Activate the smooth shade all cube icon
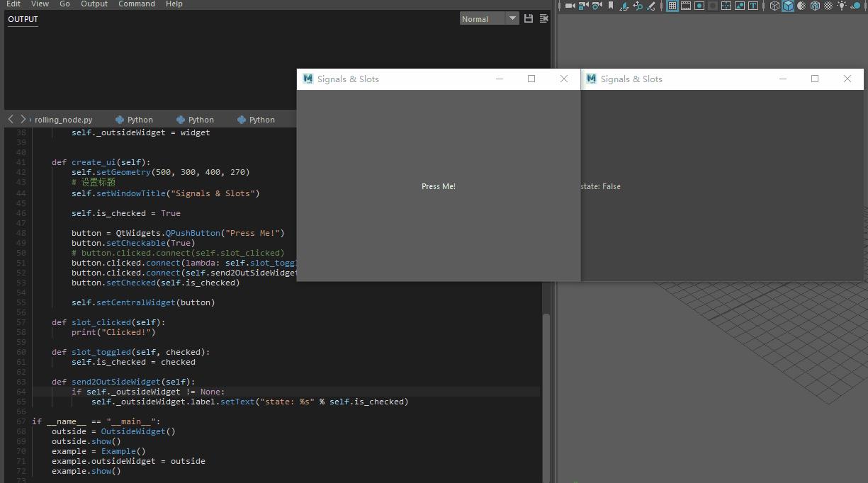This screenshot has height=483, width=868. [x=788, y=6]
